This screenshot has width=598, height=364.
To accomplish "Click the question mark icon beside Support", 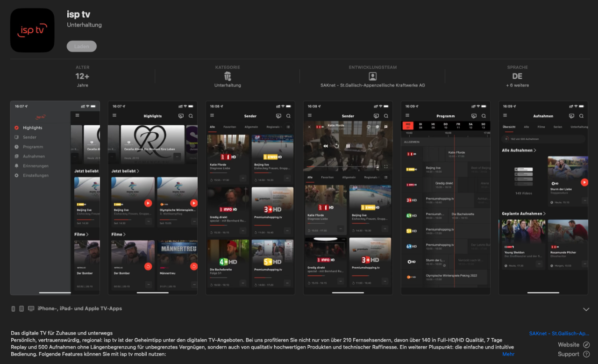I will tap(586, 354).
